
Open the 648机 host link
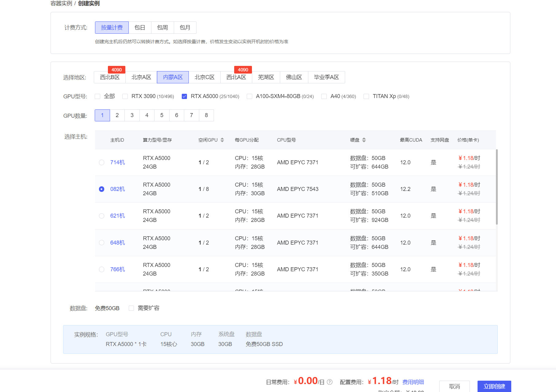[118, 243]
